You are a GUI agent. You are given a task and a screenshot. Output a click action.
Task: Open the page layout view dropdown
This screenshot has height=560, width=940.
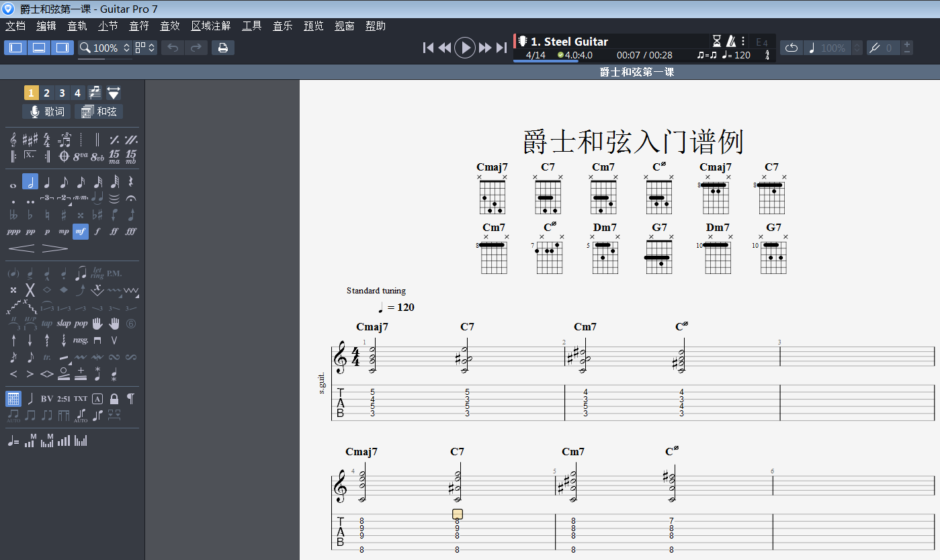(x=145, y=48)
